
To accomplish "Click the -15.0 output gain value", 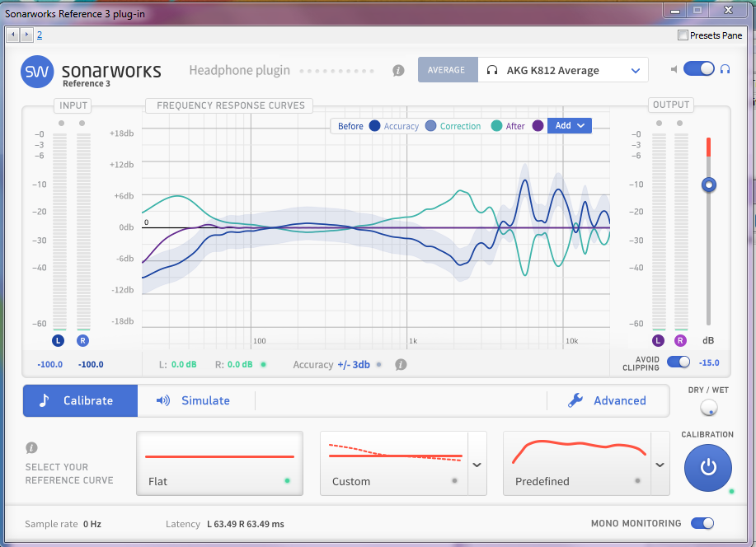I will click(709, 363).
